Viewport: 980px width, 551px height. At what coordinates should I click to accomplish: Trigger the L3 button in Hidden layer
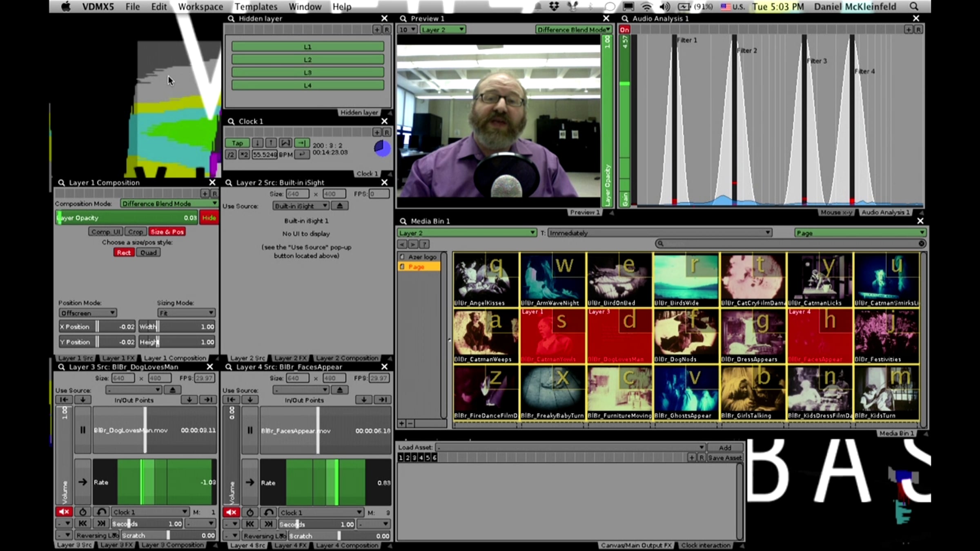[x=308, y=72]
